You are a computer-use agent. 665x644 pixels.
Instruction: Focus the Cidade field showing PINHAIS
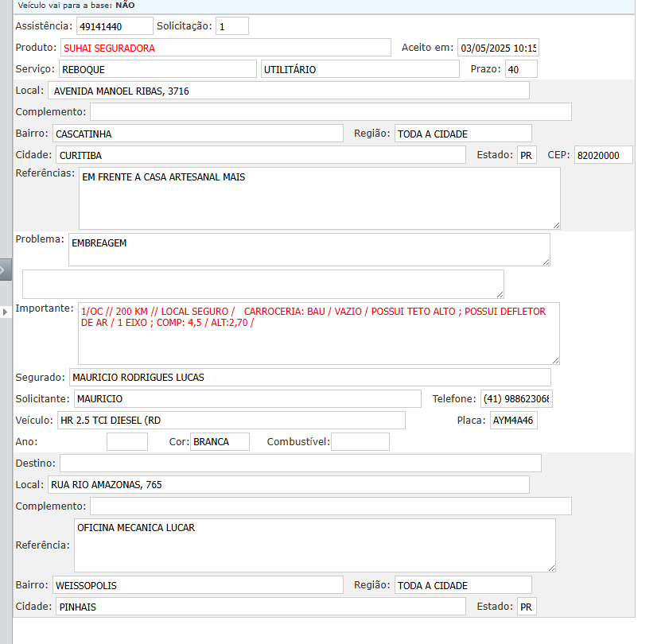click(x=259, y=607)
